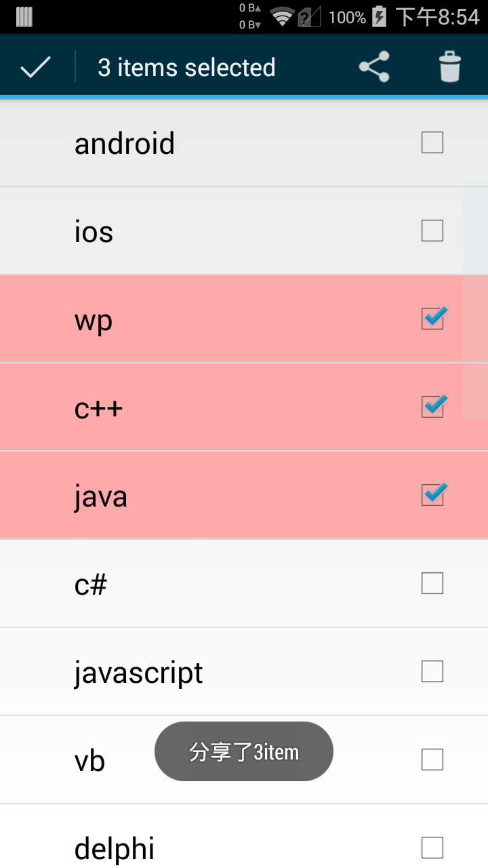
Task: Uncheck the java checkbox
Action: (433, 494)
